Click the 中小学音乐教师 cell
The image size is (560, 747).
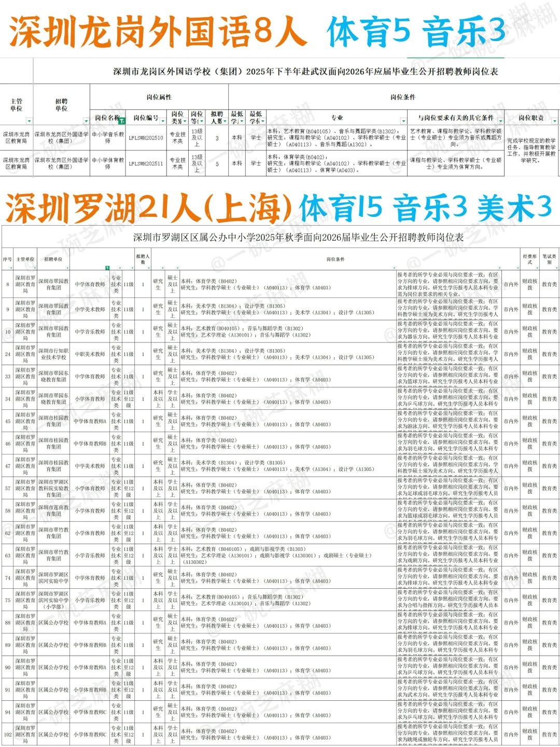click(108, 138)
